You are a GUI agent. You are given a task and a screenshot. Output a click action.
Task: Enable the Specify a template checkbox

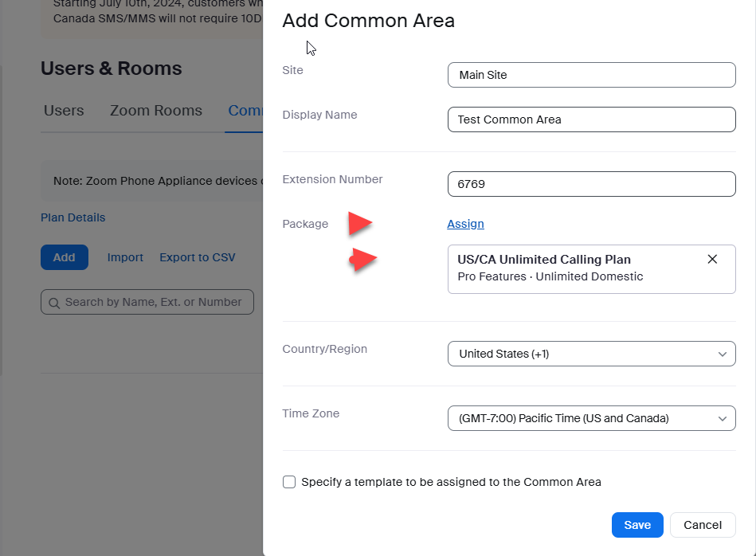pyautogui.click(x=289, y=482)
